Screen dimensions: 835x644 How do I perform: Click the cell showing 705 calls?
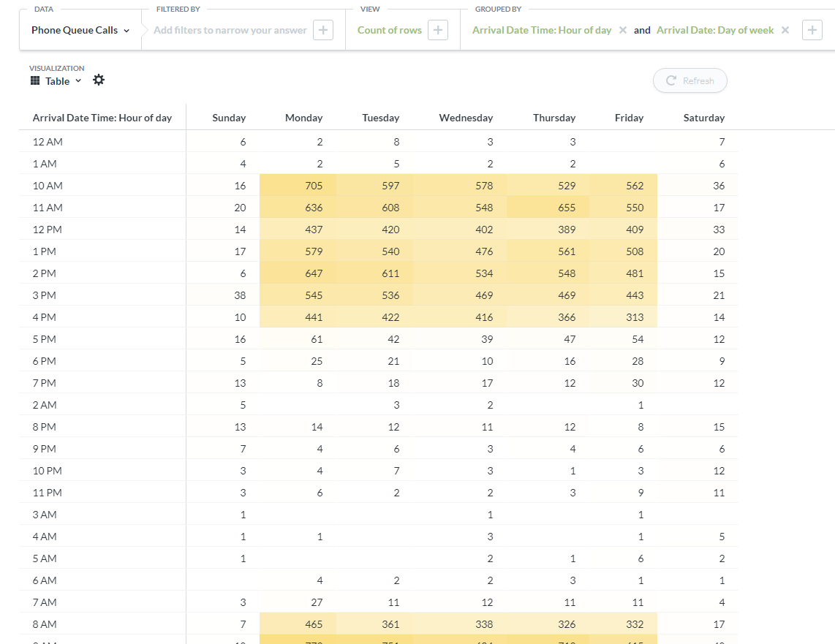(x=314, y=186)
